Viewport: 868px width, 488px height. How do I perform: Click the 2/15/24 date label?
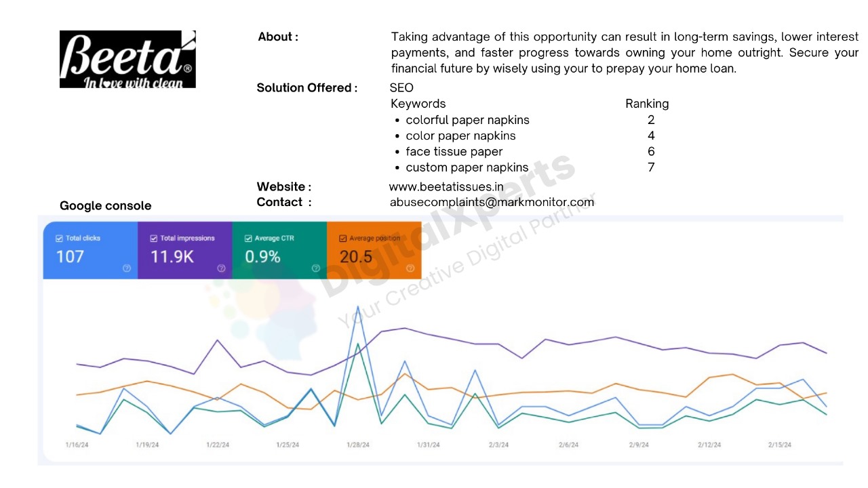[780, 445]
